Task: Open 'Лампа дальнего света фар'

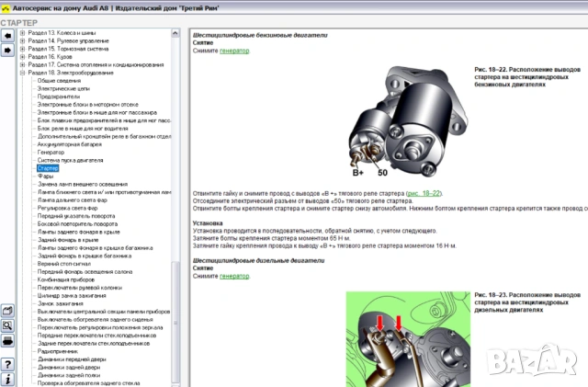Action: click(72, 200)
